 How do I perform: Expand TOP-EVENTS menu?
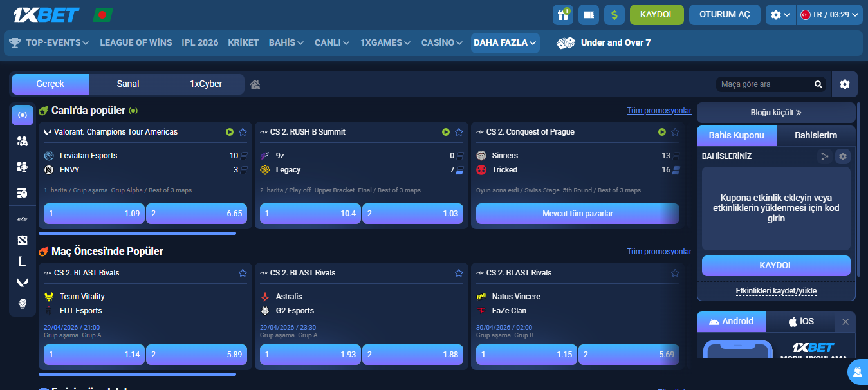50,43
